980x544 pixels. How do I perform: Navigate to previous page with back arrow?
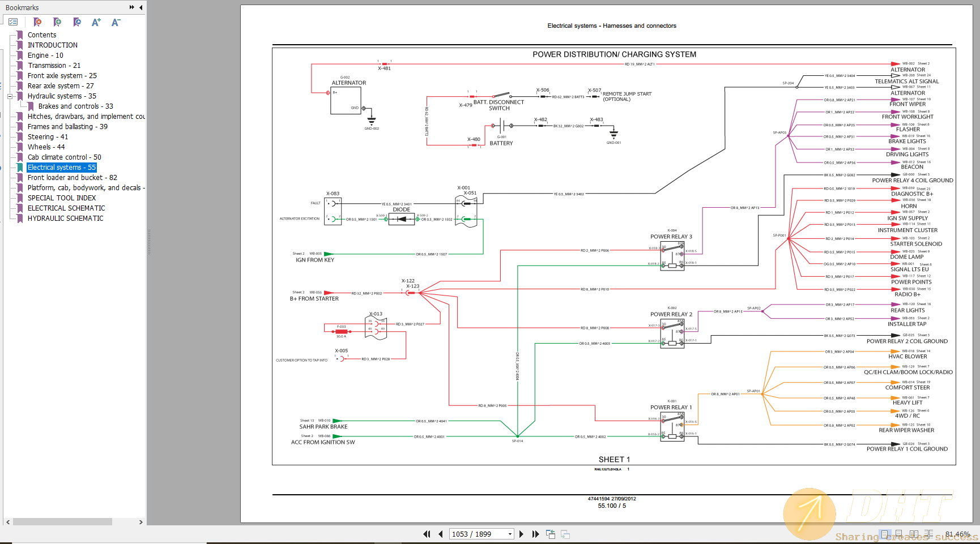440,534
